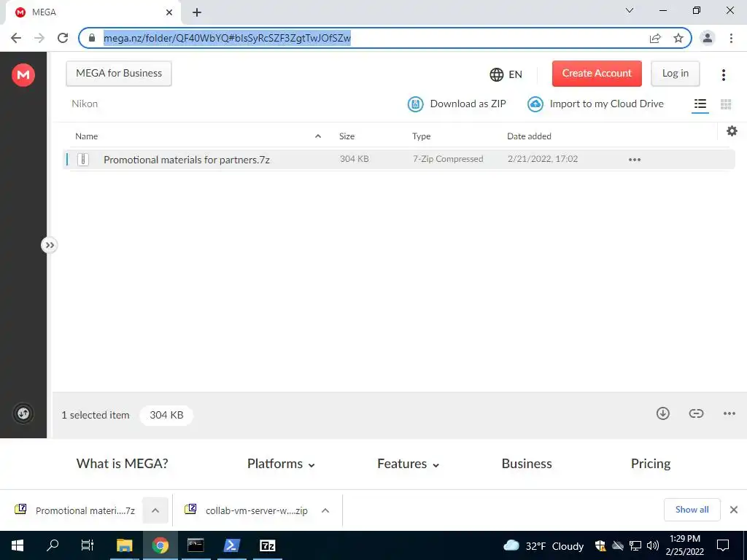Expand options for the Promotional 7z download
The width and height of the screenshot is (747, 560).
(155, 510)
